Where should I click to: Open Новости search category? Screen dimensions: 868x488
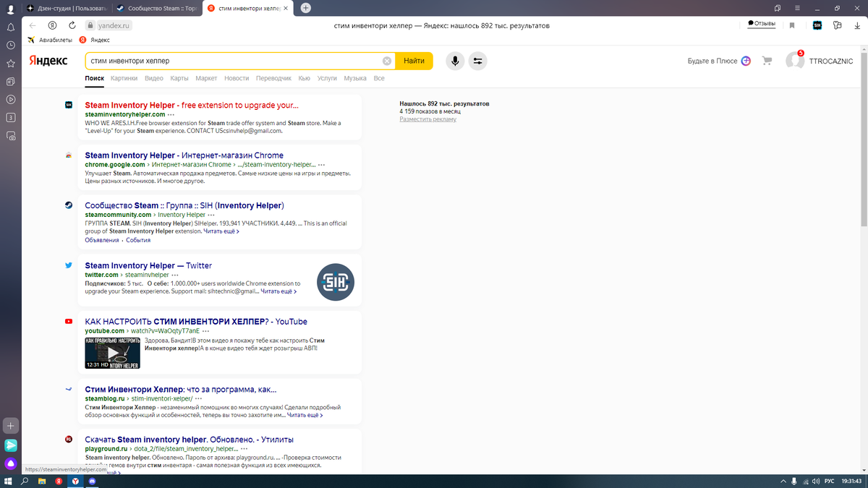click(237, 78)
